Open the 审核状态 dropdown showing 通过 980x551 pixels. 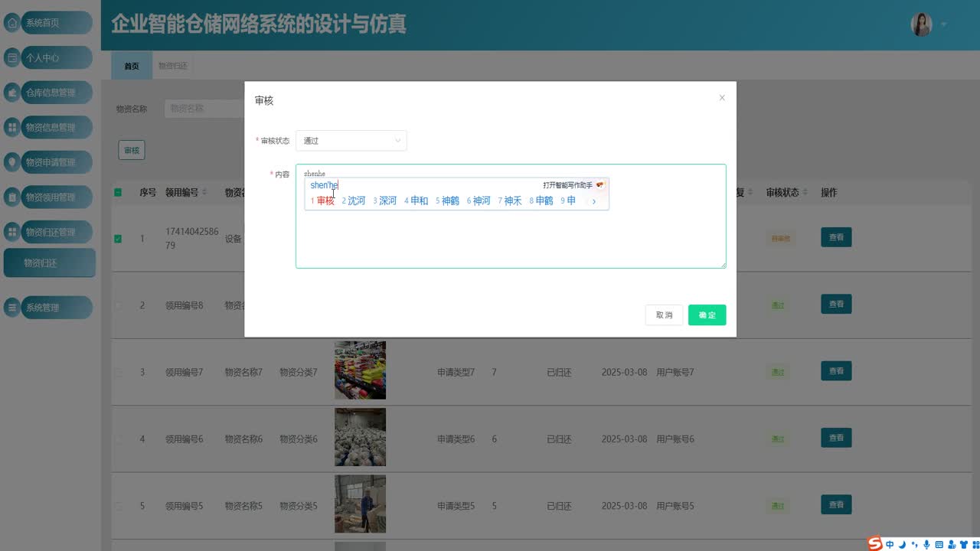click(351, 141)
